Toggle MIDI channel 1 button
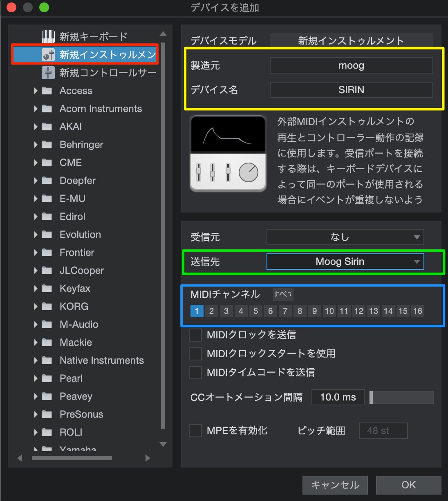This screenshot has height=501, width=448. [x=197, y=311]
